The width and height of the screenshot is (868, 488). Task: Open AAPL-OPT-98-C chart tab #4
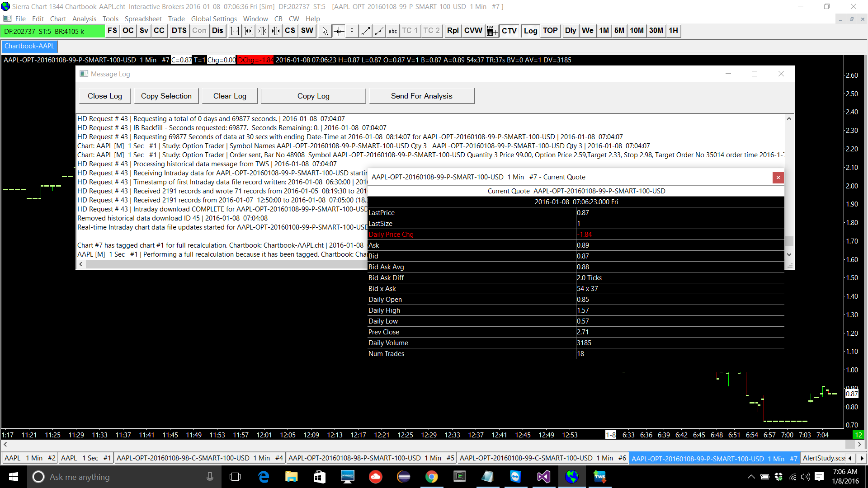(199, 458)
